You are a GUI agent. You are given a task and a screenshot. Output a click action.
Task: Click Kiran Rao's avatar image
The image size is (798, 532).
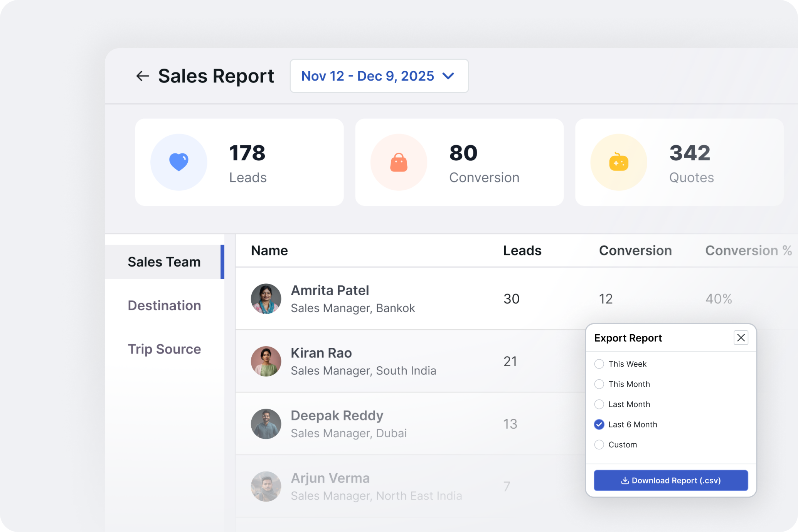coord(266,361)
